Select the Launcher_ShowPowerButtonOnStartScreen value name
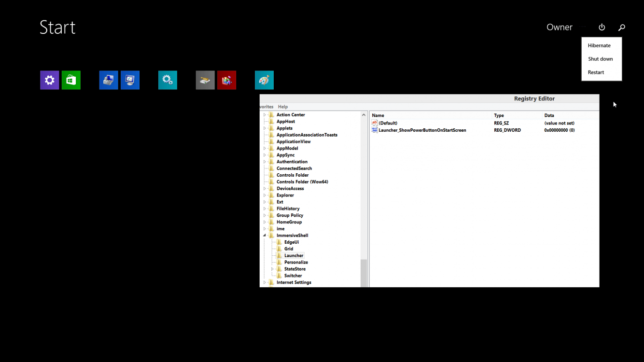 click(422, 130)
